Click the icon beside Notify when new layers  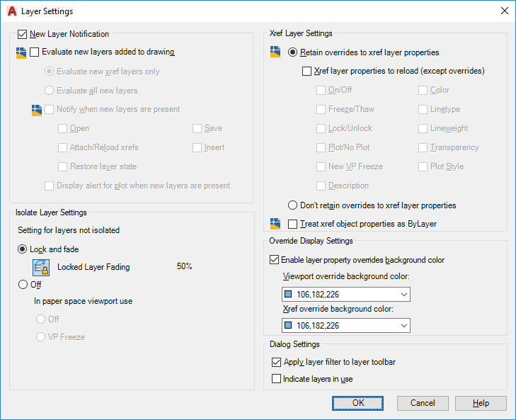(x=37, y=110)
